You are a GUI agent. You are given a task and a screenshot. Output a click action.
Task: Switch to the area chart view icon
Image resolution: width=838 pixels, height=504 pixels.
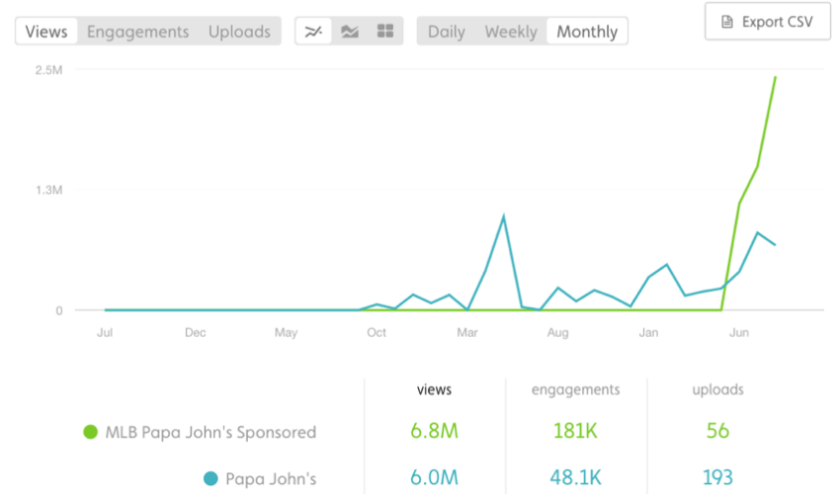click(x=349, y=32)
